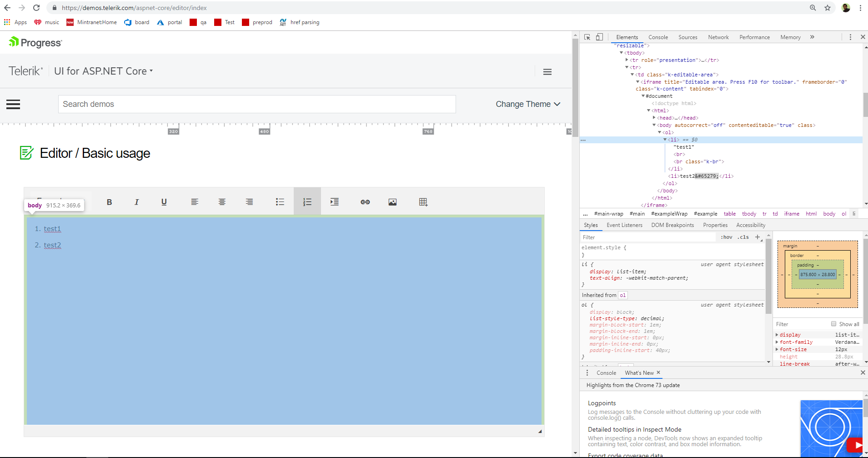Select #exampleWrap in the DOM breadcrumb

[x=669, y=214]
